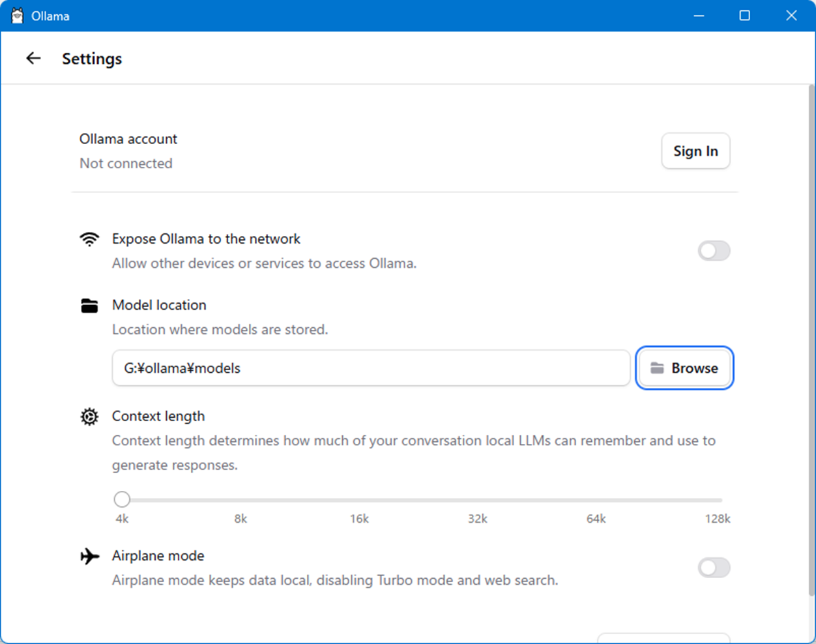The image size is (816, 644).
Task: Click the 'Expose Ollama to the network' label
Action: click(x=206, y=239)
